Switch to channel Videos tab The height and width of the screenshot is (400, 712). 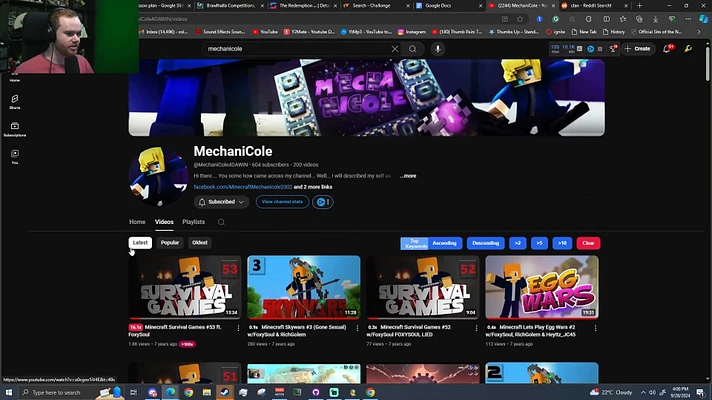coord(164,222)
